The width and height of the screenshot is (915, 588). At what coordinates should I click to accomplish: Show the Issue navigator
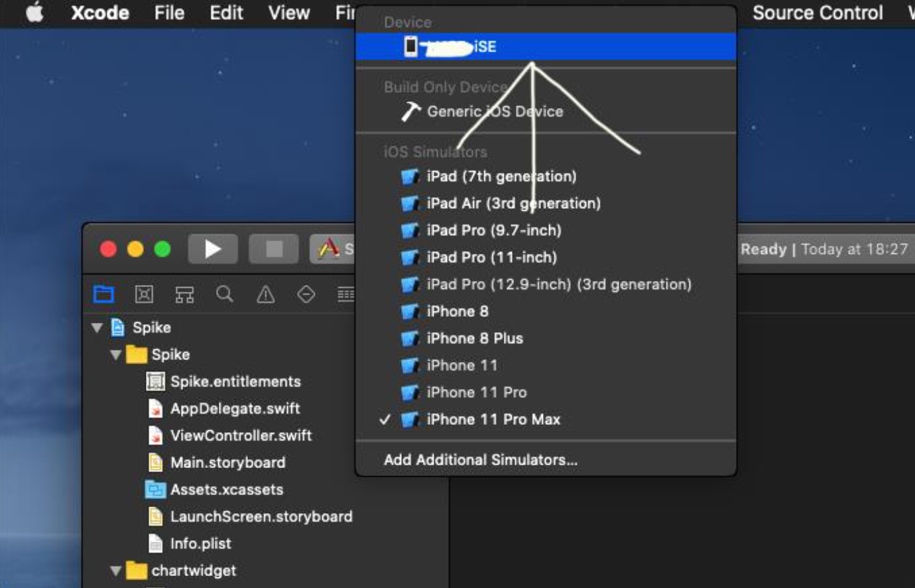point(265,294)
